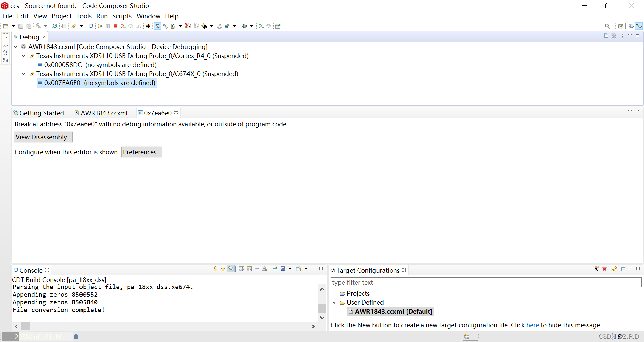
Task: Collapse the C674X_0 probe node
Action: [24, 74]
